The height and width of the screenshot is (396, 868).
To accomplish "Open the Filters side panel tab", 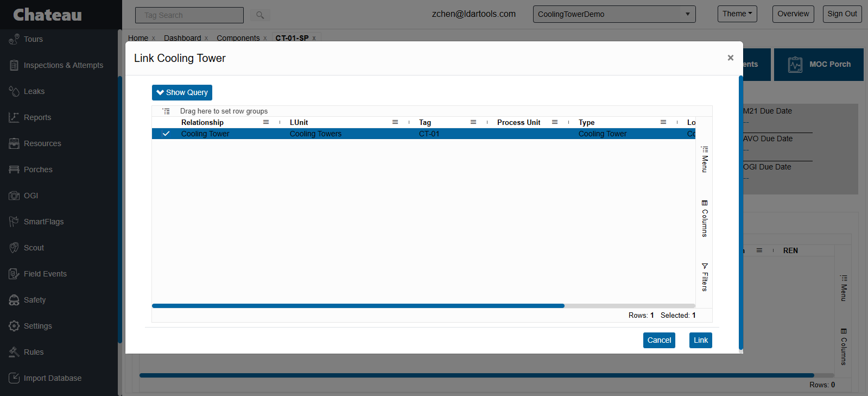I will pos(705,277).
